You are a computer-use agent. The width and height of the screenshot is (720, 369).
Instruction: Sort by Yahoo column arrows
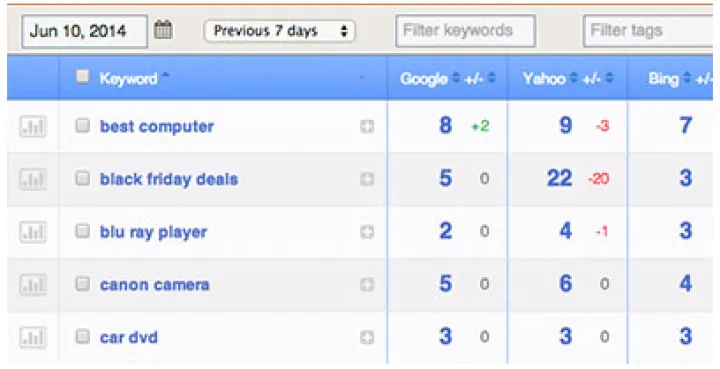574,78
